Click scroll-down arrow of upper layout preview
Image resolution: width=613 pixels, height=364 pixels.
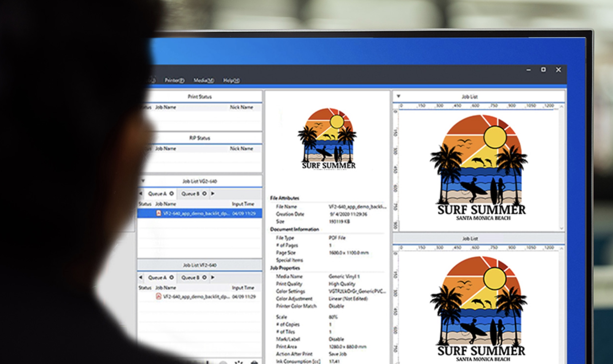click(x=561, y=228)
